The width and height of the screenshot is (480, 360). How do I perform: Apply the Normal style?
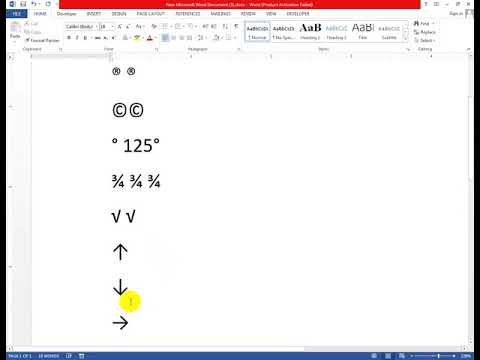(257, 32)
